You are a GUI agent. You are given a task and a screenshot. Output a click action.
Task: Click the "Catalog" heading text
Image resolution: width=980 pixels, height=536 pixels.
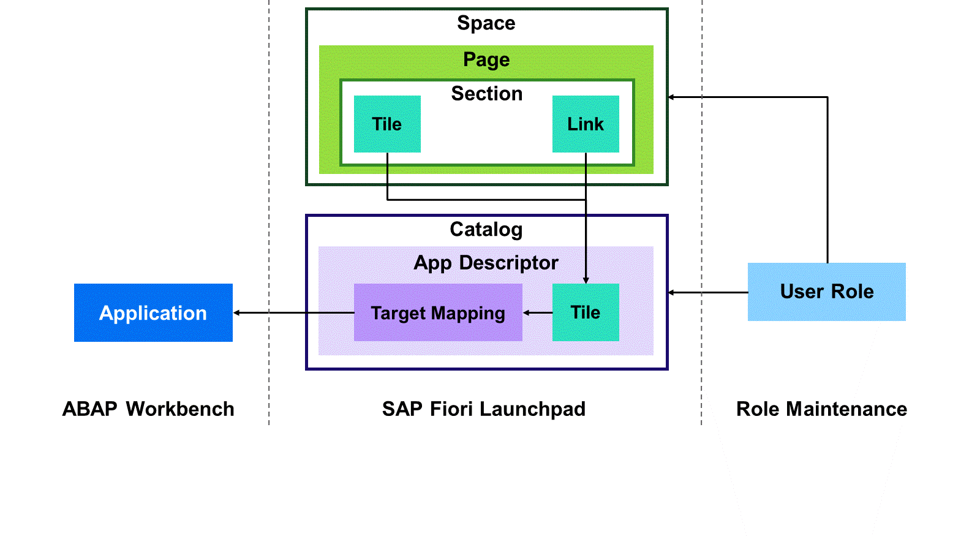tap(486, 230)
